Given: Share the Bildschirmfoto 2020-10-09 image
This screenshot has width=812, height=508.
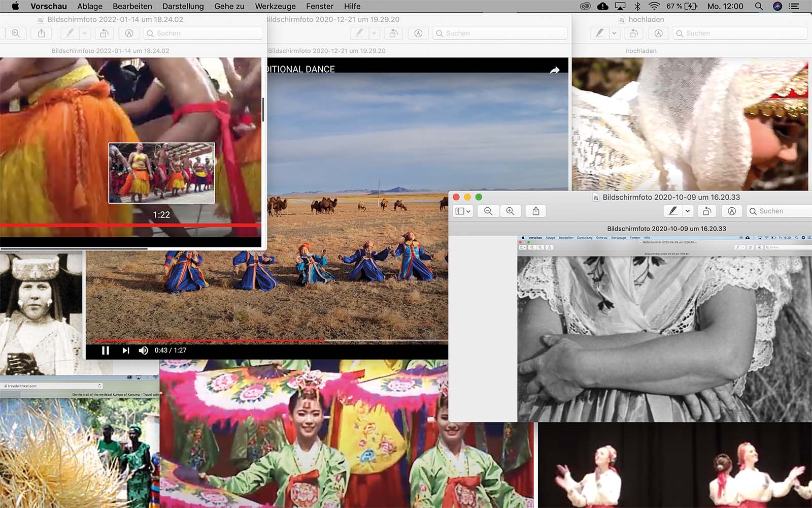Looking at the screenshot, I should 536,211.
